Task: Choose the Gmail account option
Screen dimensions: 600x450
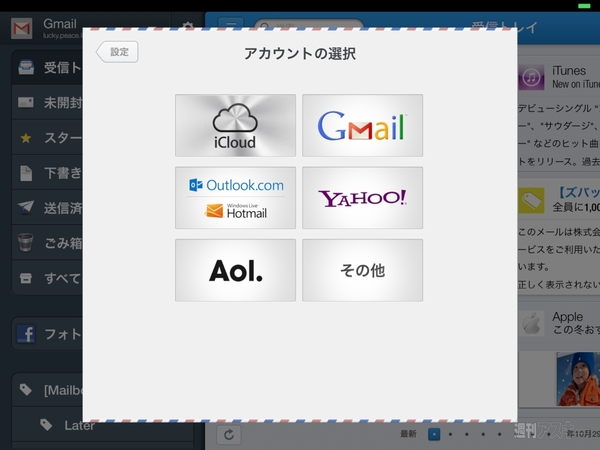Action: pos(362,126)
